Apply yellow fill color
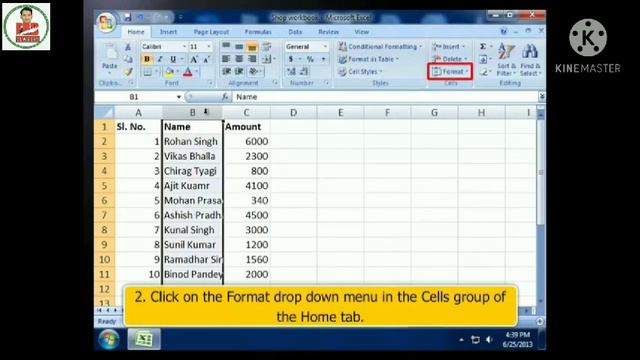 click(169, 72)
